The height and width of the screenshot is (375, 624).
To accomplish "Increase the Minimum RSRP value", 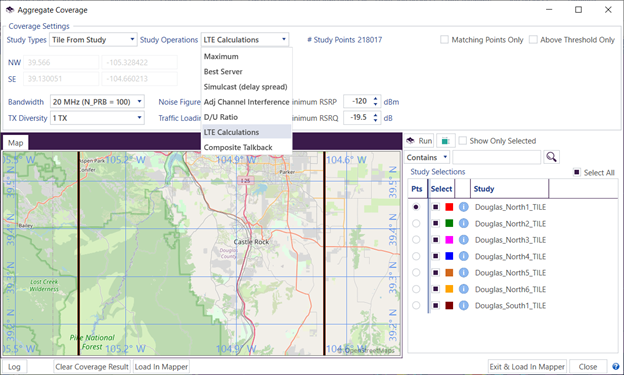I will (x=375, y=99).
